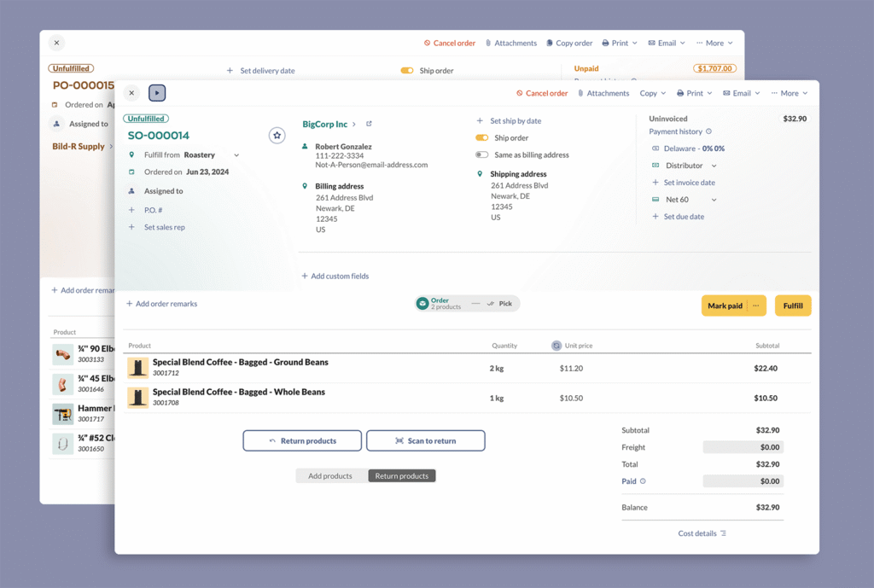Viewport: 874px width, 588px height.
Task: Click the unit price refresh icon
Action: tap(556, 346)
